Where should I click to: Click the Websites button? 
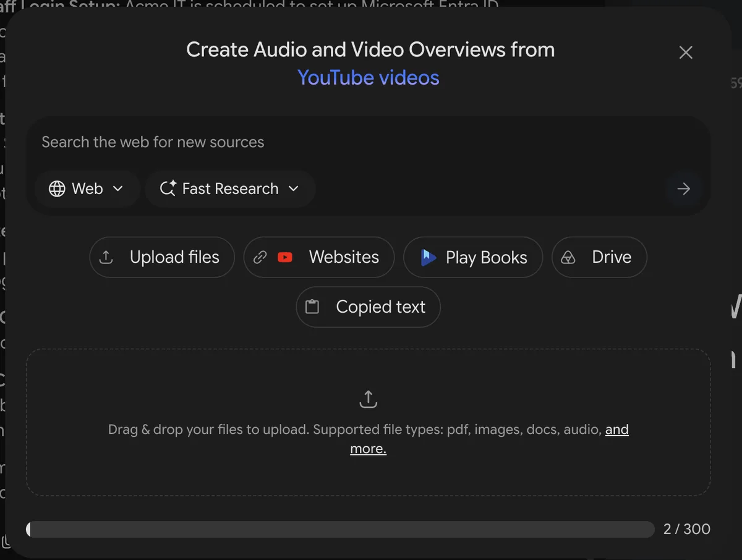tap(319, 257)
